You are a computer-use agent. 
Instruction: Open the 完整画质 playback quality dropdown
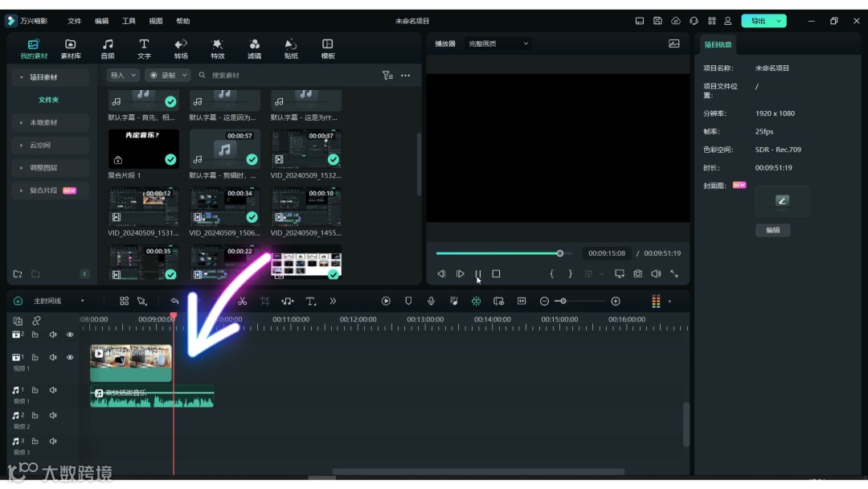coord(497,43)
